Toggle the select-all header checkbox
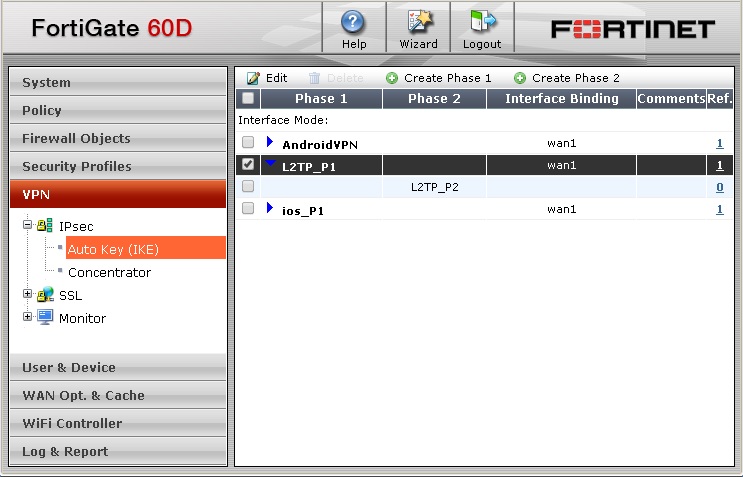This screenshot has height=477, width=743. click(x=248, y=98)
